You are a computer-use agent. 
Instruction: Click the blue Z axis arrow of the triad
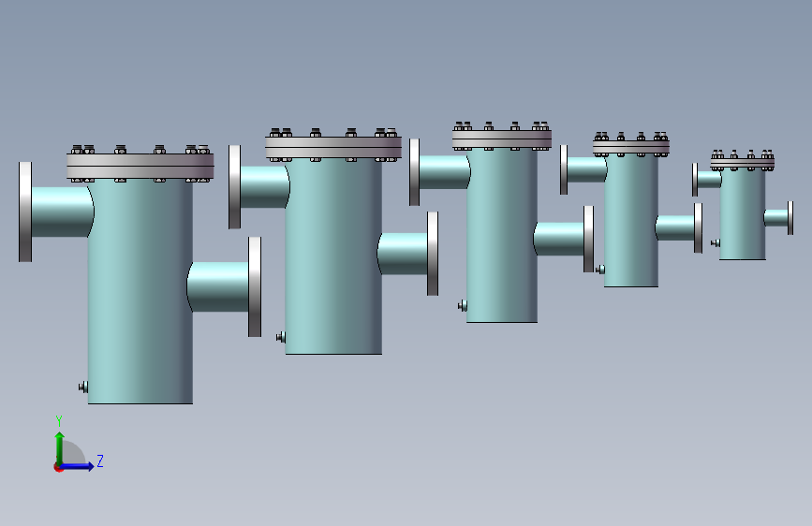coord(78,466)
